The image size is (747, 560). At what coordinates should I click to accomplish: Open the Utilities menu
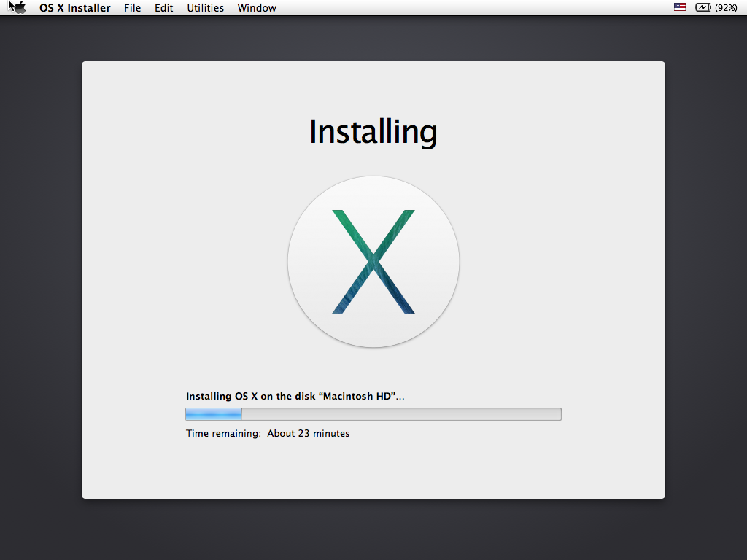205,8
